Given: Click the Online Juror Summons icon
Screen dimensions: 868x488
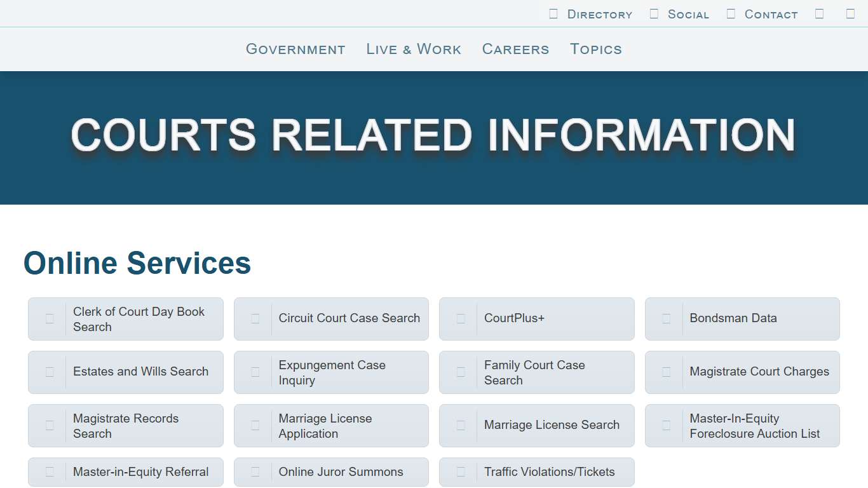Looking at the screenshot, I should pos(255,472).
